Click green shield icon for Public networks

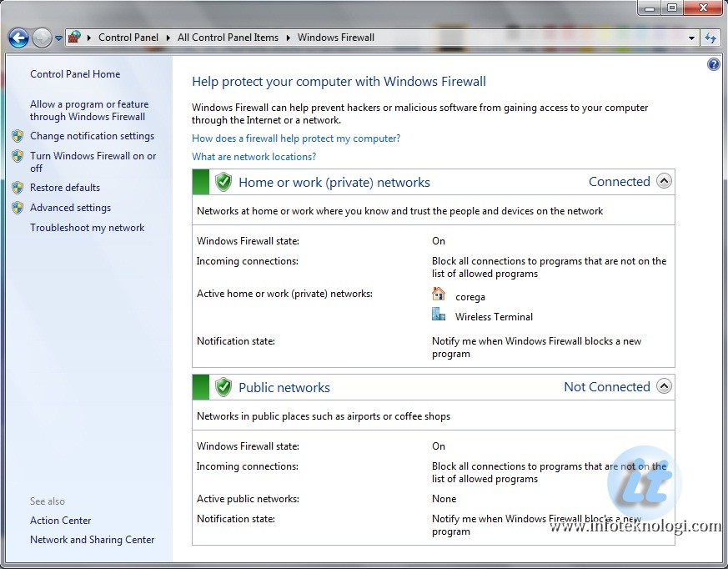coord(223,387)
